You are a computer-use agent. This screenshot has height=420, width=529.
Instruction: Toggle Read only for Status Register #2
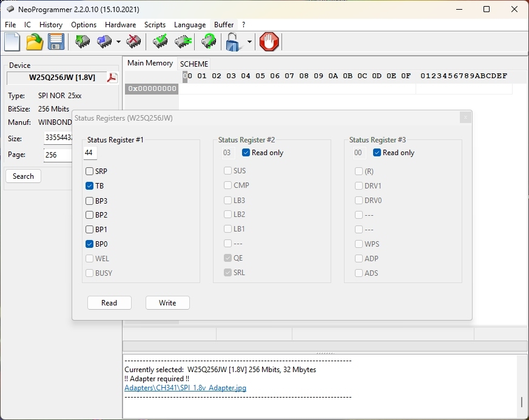click(x=246, y=153)
